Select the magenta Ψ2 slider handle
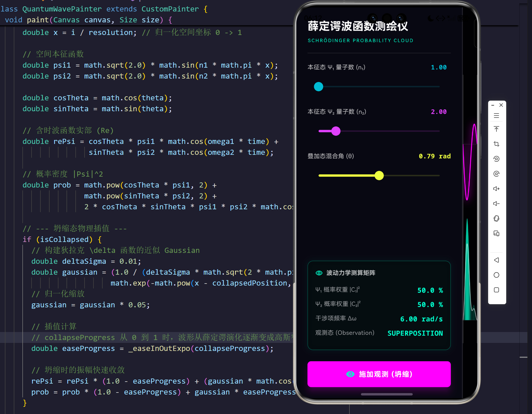This screenshot has width=532, height=414. (335, 131)
